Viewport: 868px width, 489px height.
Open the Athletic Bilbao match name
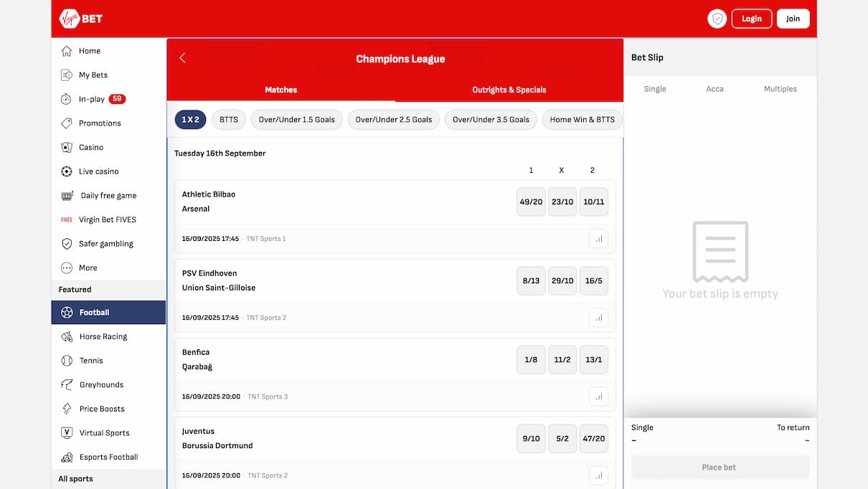pos(209,194)
